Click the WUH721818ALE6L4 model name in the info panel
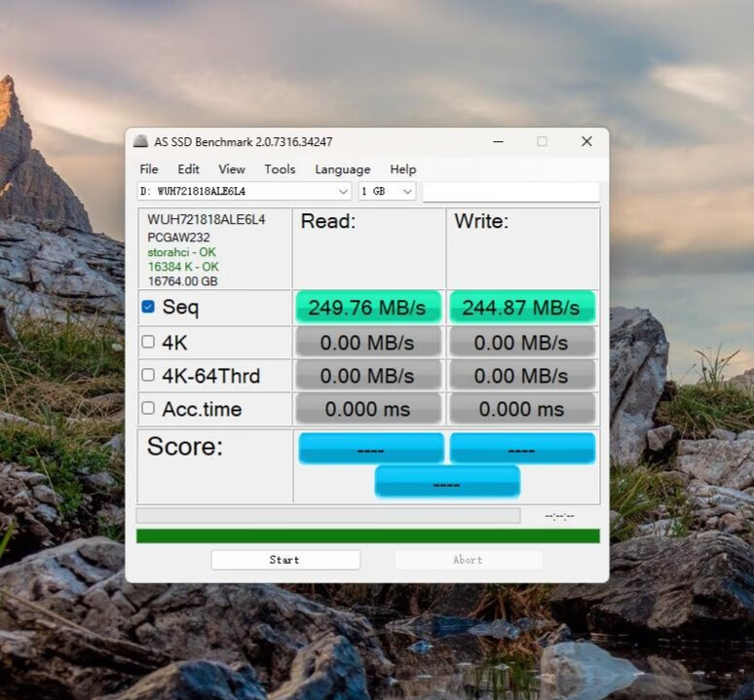Screen dimensions: 754x700 pyautogui.click(x=207, y=220)
